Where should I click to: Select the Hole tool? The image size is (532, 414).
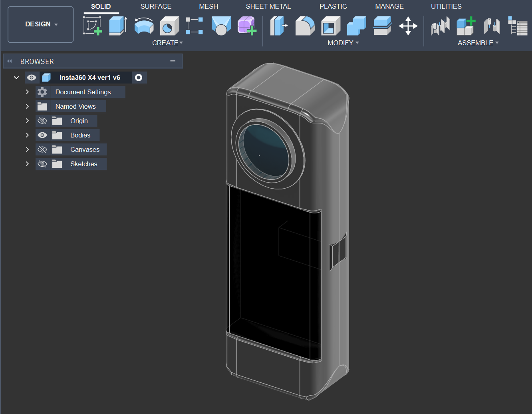[169, 26]
